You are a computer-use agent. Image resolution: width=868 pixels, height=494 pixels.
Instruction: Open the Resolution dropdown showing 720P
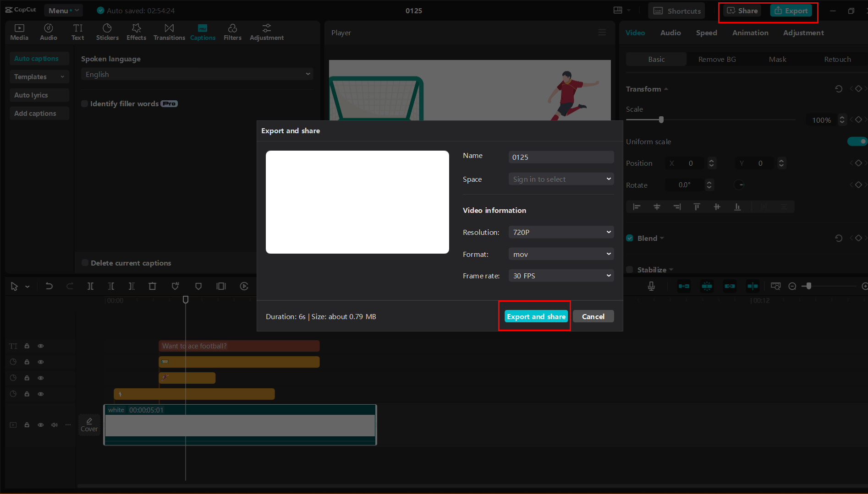(560, 232)
